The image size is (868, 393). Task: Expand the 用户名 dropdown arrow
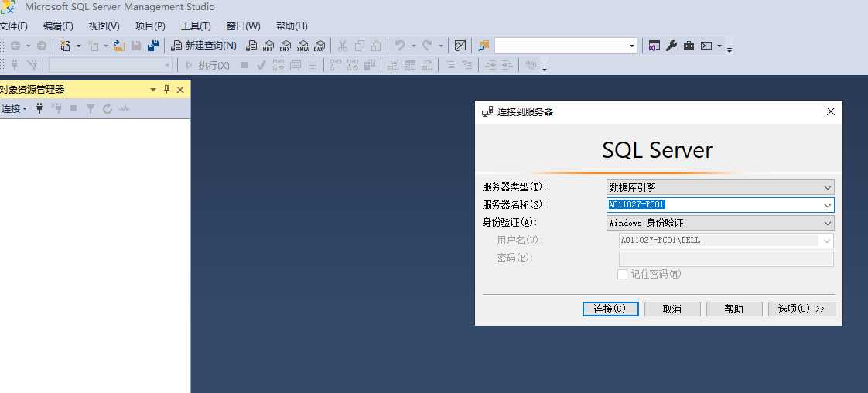pos(827,241)
